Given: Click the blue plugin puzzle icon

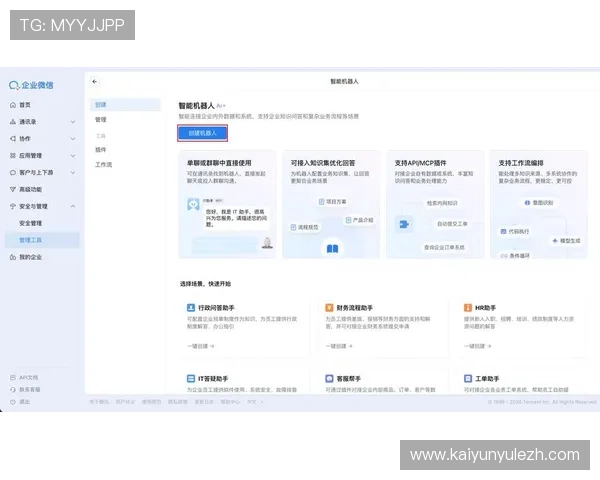Looking at the screenshot, I should [404, 224].
